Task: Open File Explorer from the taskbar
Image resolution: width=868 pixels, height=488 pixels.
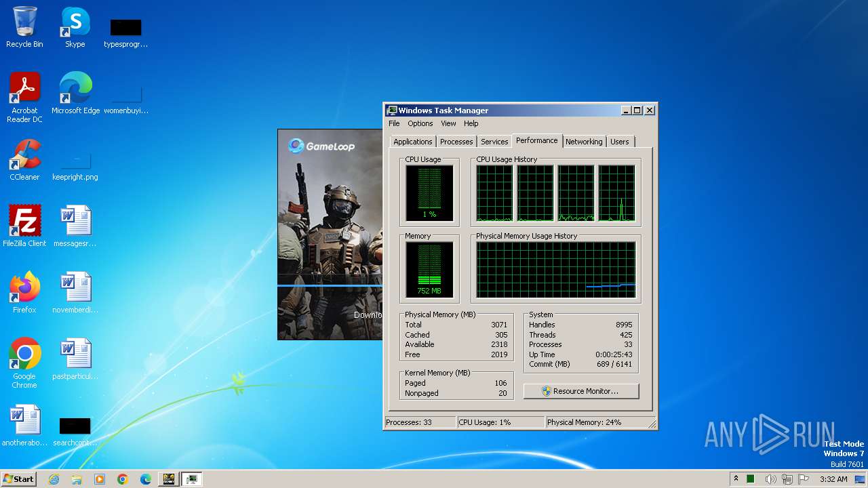Action: (x=77, y=479)
